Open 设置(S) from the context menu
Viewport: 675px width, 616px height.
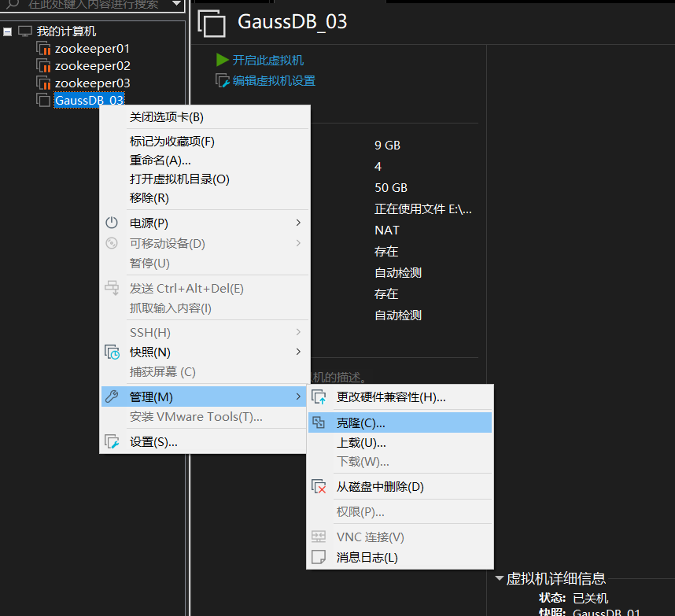(x=203, y=442)
